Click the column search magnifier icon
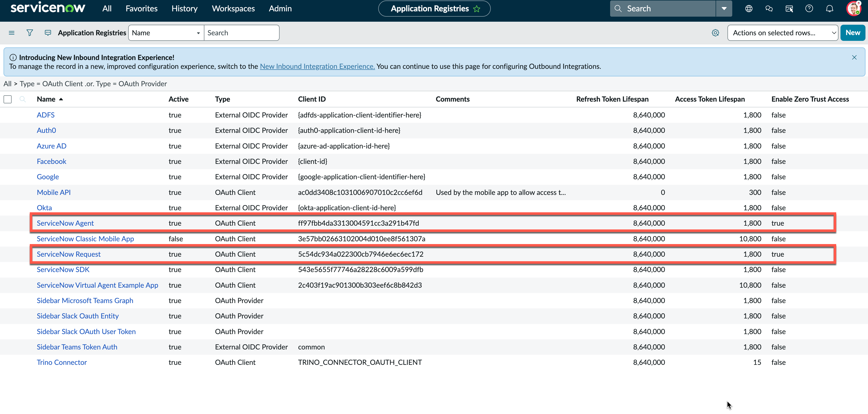 (22, 99)
